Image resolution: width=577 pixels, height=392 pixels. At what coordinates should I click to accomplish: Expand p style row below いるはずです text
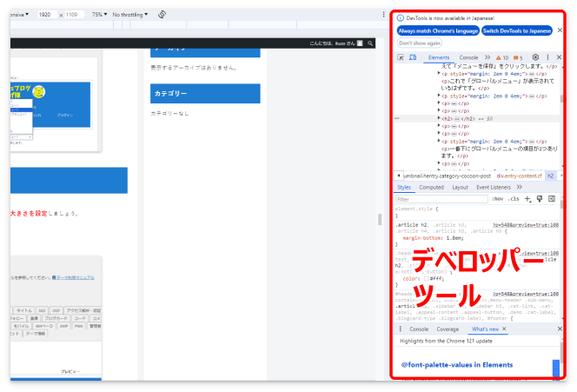(x=439, y=96)
